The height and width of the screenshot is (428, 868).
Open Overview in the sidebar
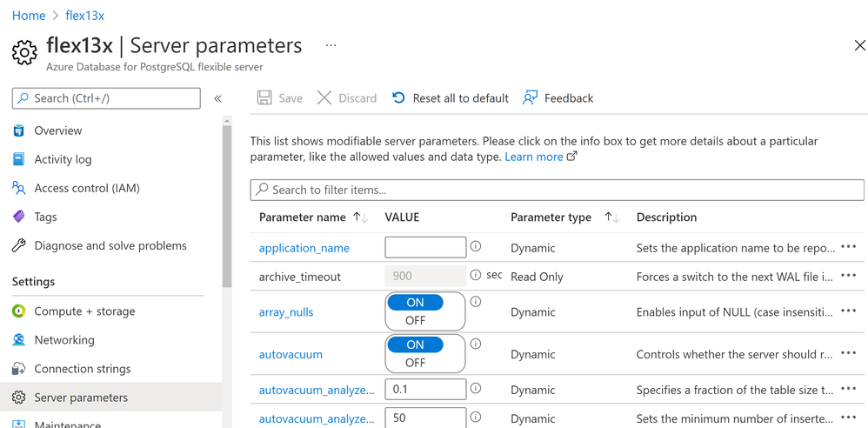click(x=58, y=130)
